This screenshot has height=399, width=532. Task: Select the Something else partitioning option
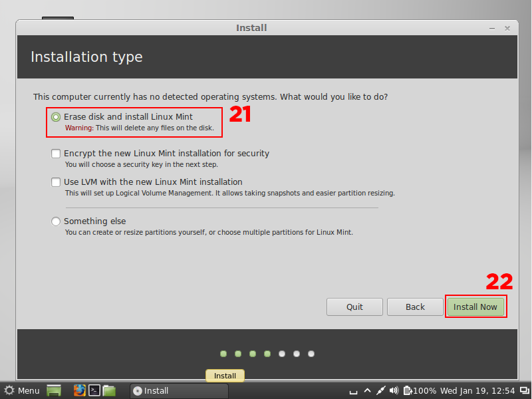pyautogui.click(x=56, y=221)
